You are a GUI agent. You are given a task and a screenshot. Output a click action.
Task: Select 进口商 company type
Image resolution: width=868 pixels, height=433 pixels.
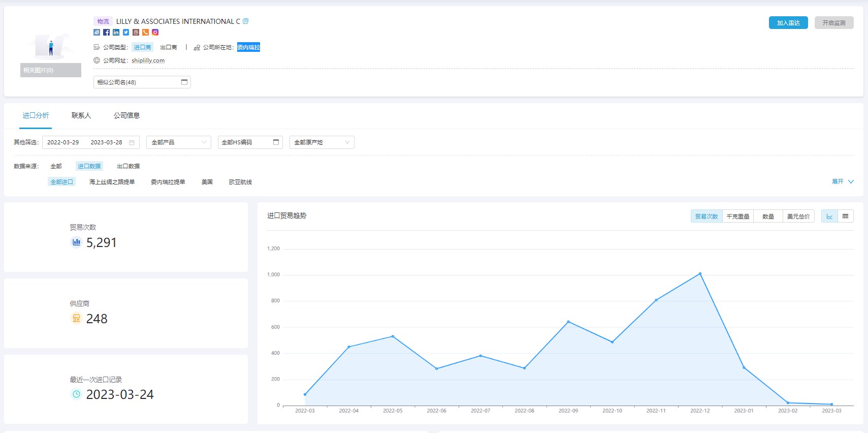[x=142, y=47]
